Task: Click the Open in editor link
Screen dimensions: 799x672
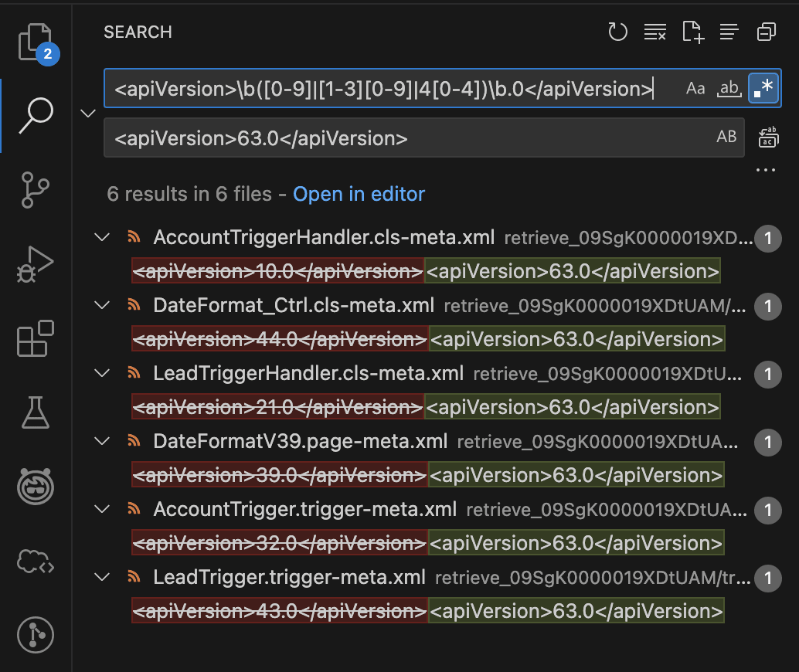Action: [x=359, y=194]
